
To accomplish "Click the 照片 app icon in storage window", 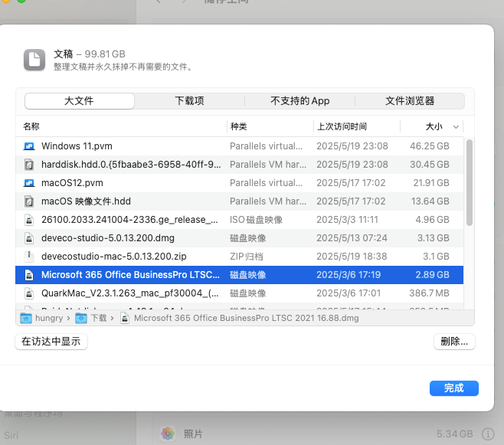I will (168, 434).
